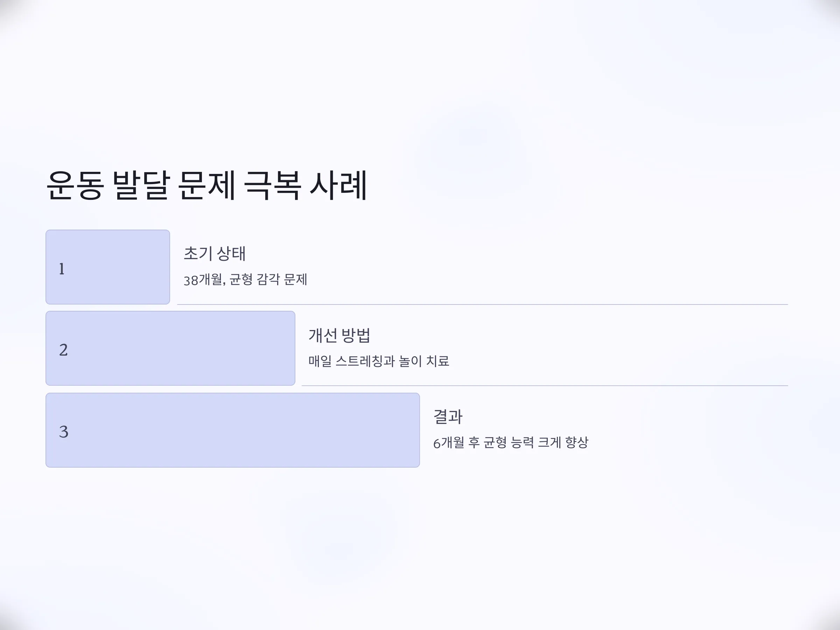The width and height of the screenshot is (840, 630).
Task: Select the text 매일 스트레칭과 놀이 치료
Action: coord(379,361)
